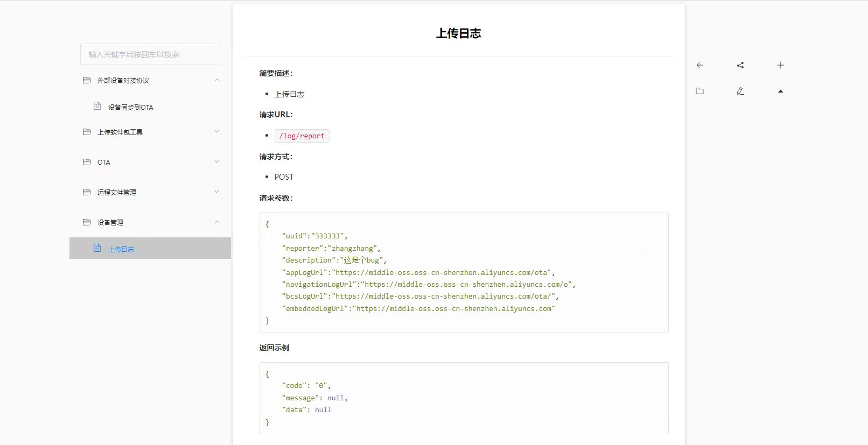Click the "bcsLogUrl" parameter line
868x445 pixels.
(x=421, y=296)
